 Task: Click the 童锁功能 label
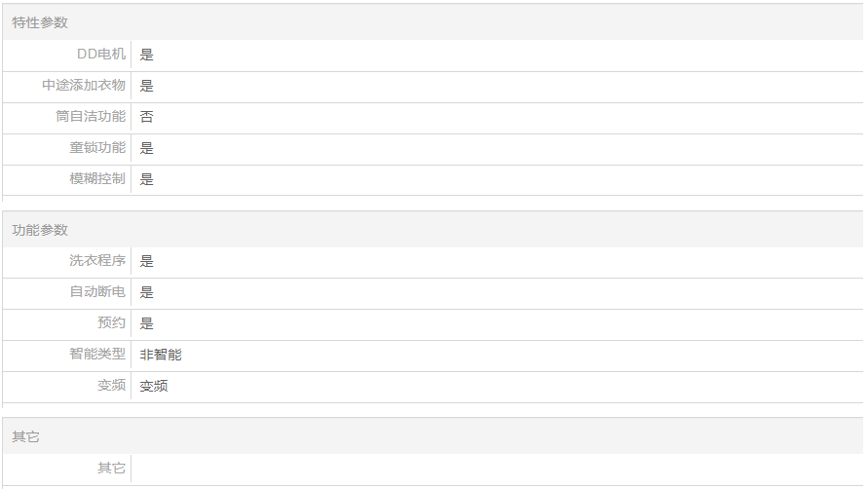coord(97,148)
